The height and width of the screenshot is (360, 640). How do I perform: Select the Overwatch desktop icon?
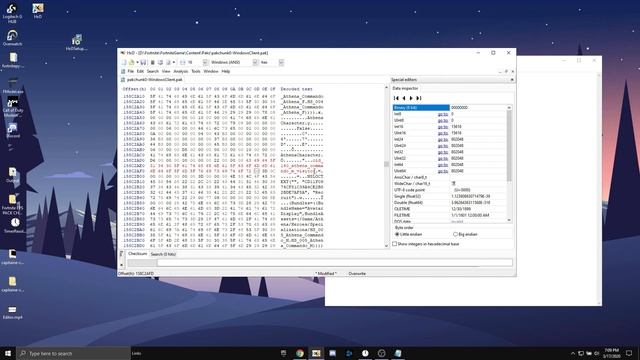tap(13, 38)
